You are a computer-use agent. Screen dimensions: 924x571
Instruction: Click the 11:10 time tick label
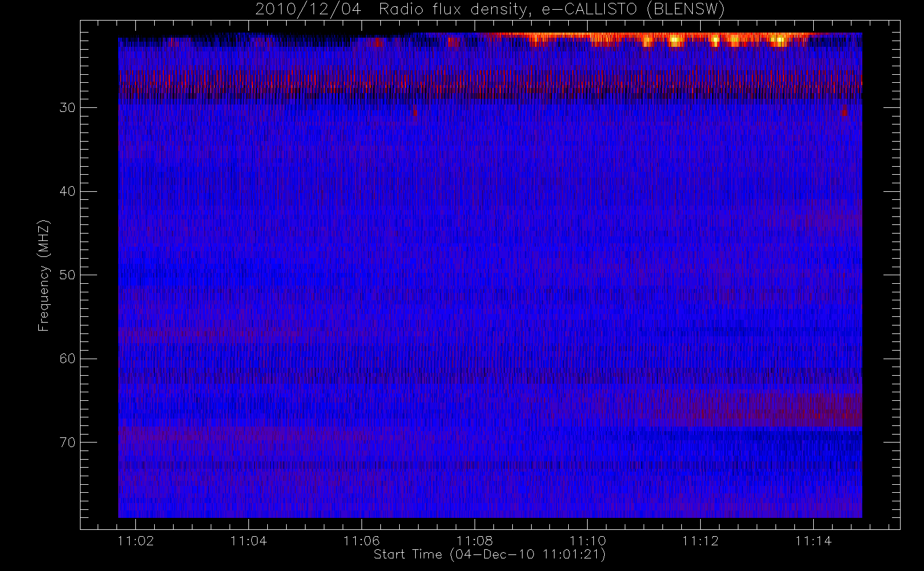coord(588,541)
